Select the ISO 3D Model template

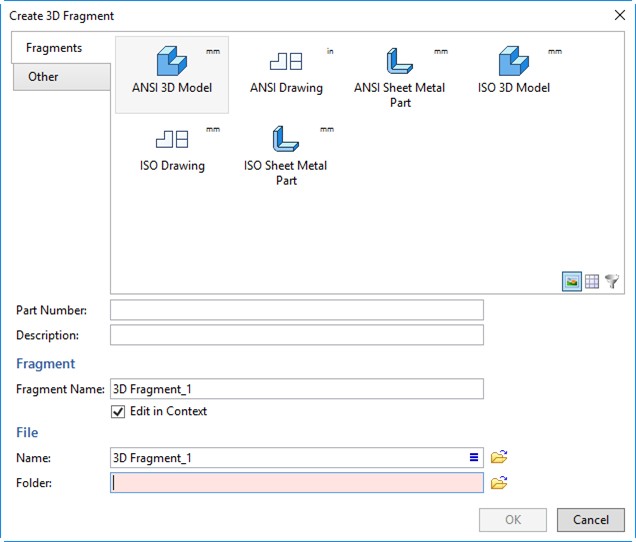pyautogui.click(x=513, y=72)
